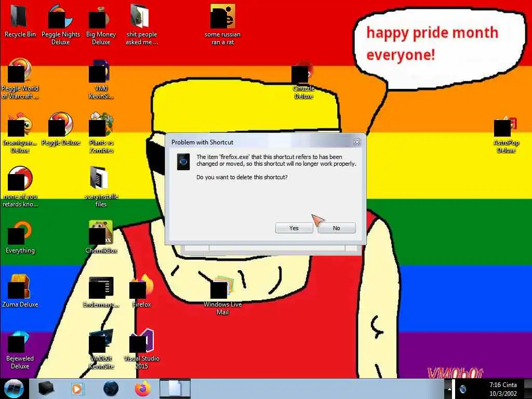Screen dimensions: 532x399
Task: Launch Windows Media Player from taskbar
Action: (77, 389)
